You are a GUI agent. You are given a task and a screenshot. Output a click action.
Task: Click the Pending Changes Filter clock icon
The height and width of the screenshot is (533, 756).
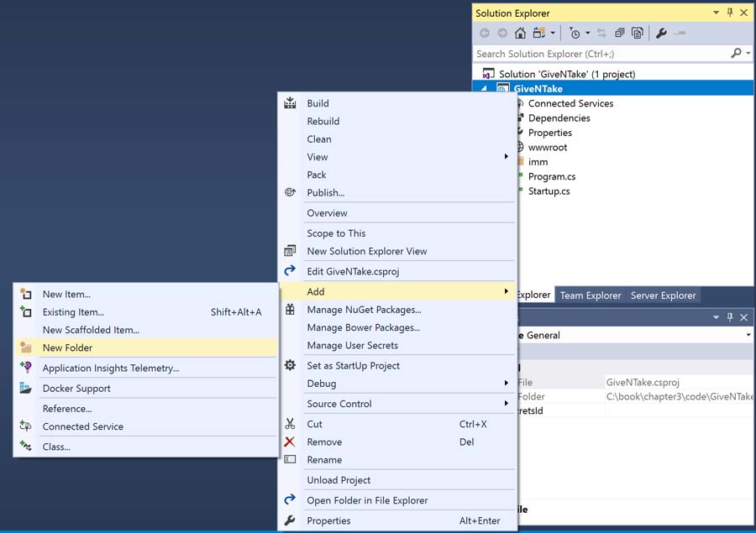coord(575,34)
